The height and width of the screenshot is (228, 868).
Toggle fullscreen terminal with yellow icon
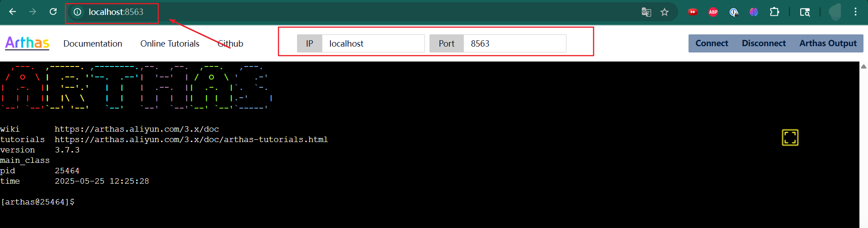pos(790,138)
